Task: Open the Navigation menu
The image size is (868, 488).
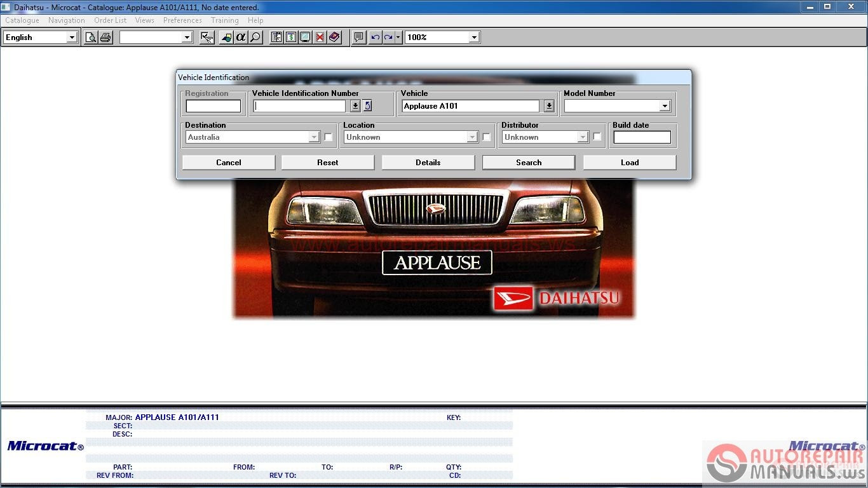Action: (x=66, y=20)
